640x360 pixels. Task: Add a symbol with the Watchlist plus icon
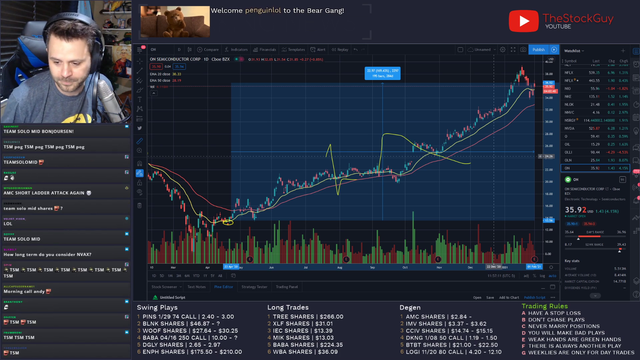pyautogui.click(x=623, y=51)
